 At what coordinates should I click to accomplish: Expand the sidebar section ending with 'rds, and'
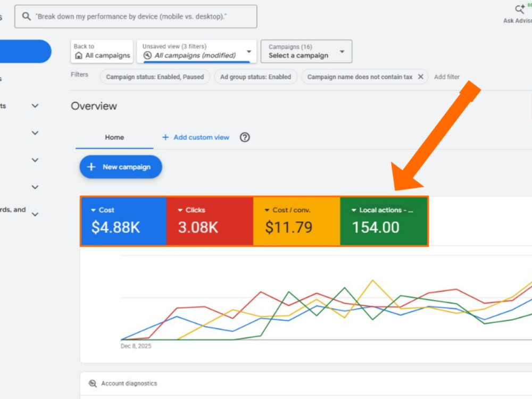(35, 214)
